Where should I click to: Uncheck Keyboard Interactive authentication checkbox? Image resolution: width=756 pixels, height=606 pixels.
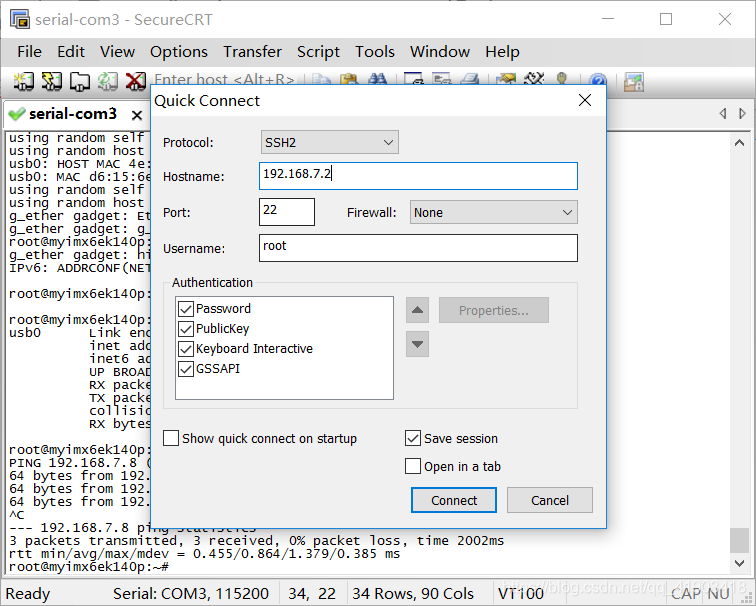pyautogui.click(x=186, y=349)
